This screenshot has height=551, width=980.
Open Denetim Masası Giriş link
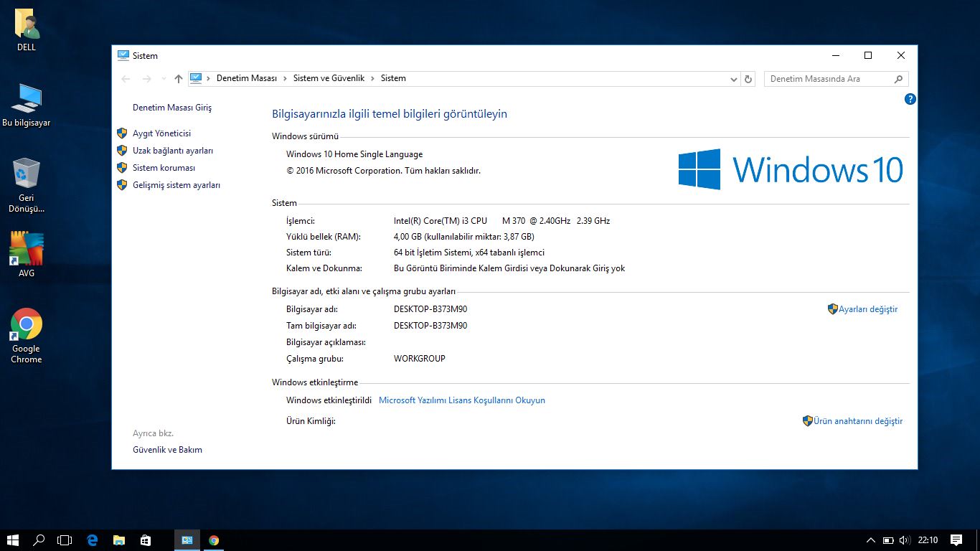[x=172, y=108]
